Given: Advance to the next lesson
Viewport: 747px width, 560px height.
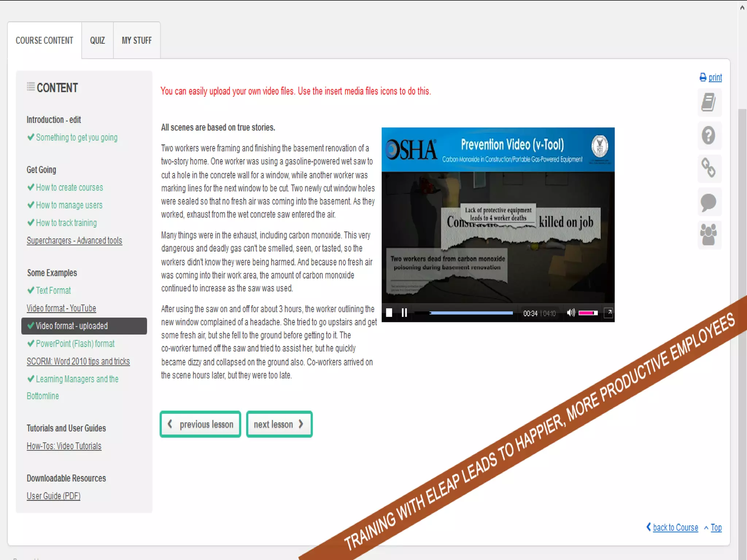Looking at the screenshot, I should [x=279, y=424].
